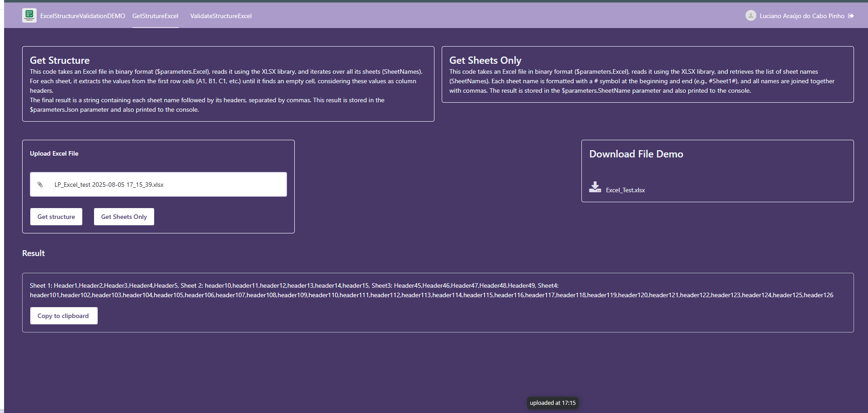Click the Get Structure heading

point(60,60)
